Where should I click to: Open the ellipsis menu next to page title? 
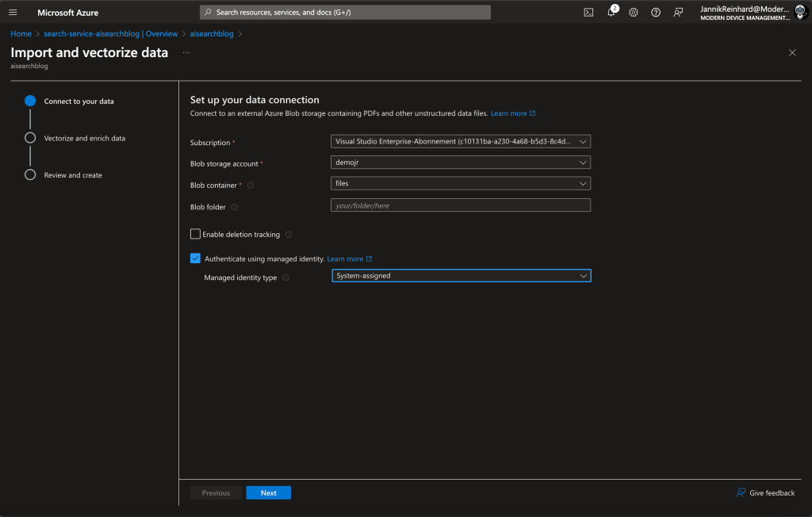pyautogui.click(x=186, y=52)
